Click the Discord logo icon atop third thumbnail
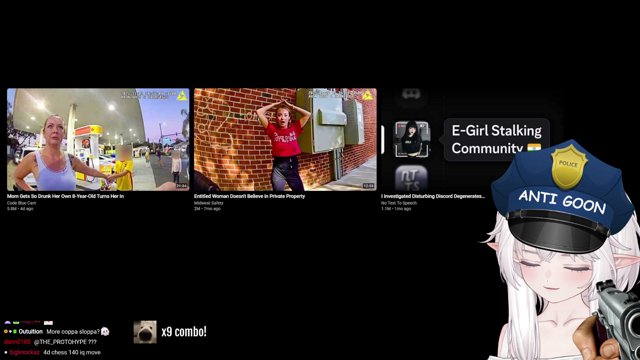640x360 pixels. (411, 95)
